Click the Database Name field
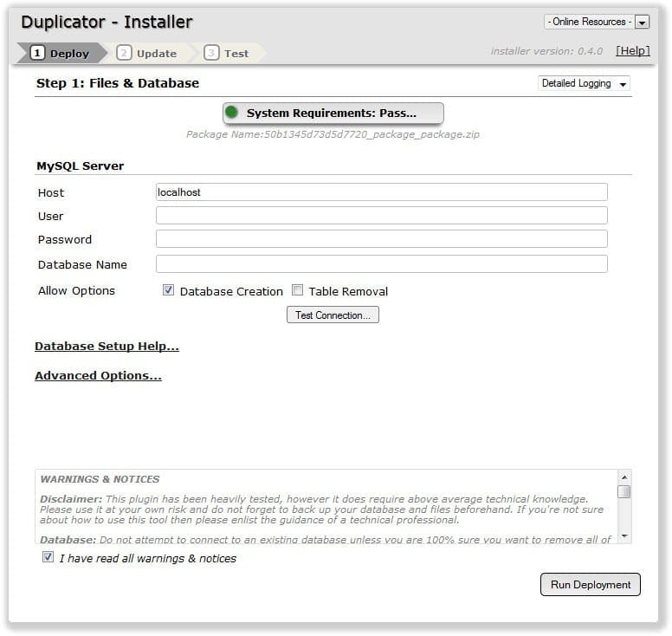 tap(381, 263)
